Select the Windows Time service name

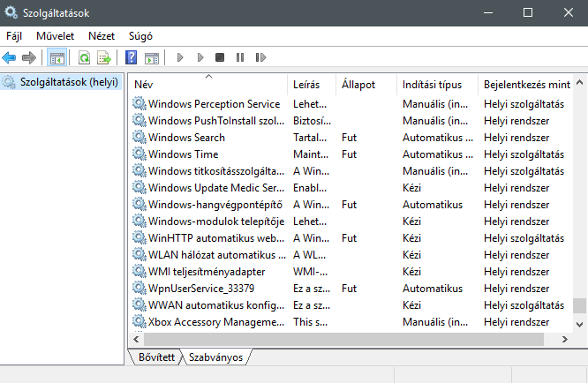184,154
